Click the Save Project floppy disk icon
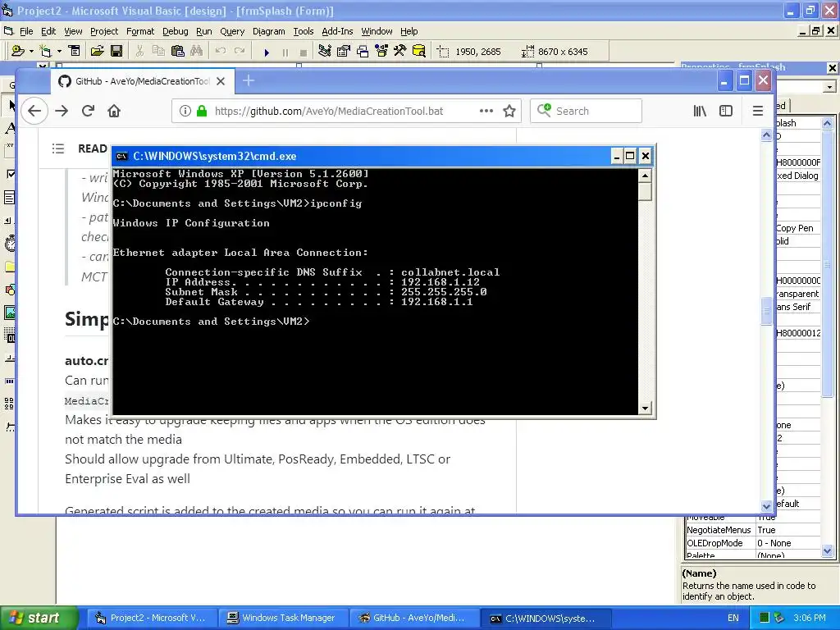This screenshot has height=630, width=840. (116, 52)
